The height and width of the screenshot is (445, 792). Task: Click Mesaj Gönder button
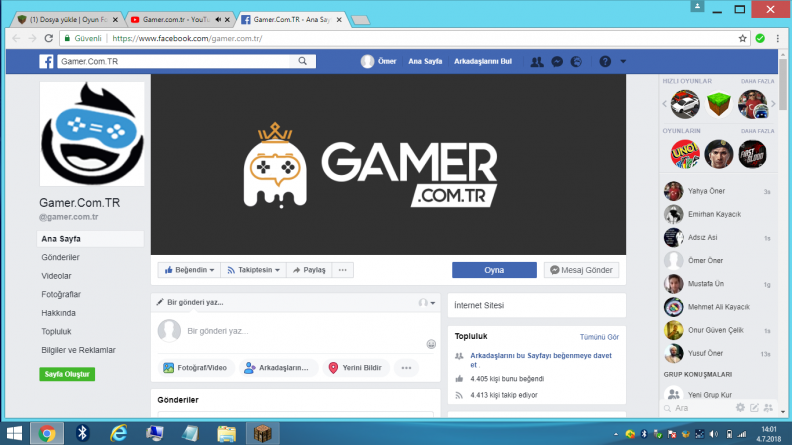tap(581, 270)
